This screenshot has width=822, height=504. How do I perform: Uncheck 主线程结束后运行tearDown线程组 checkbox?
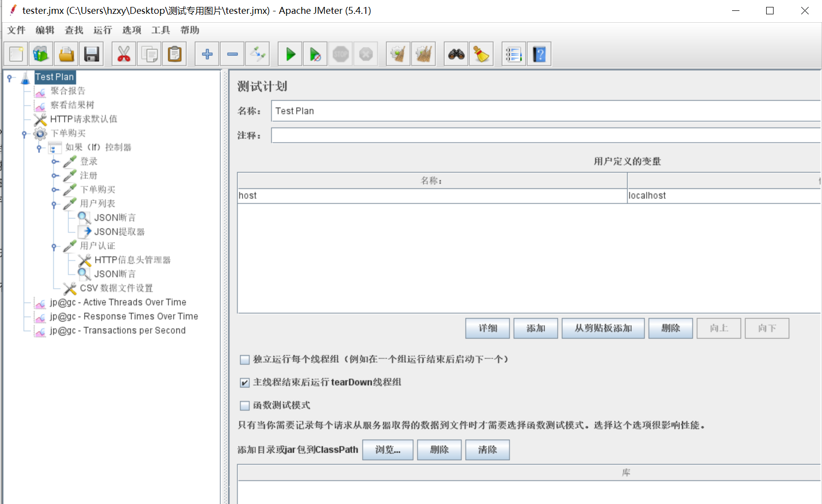[x=245, y=382]
